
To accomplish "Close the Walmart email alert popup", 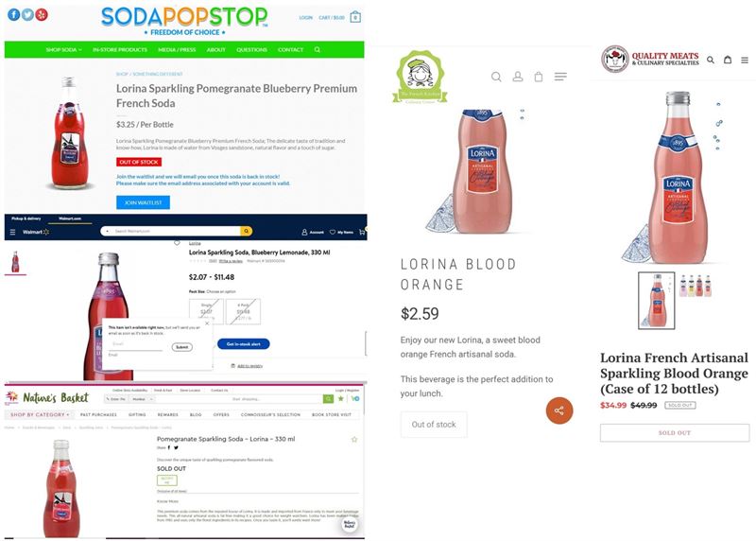I will (x=207, y=323).
